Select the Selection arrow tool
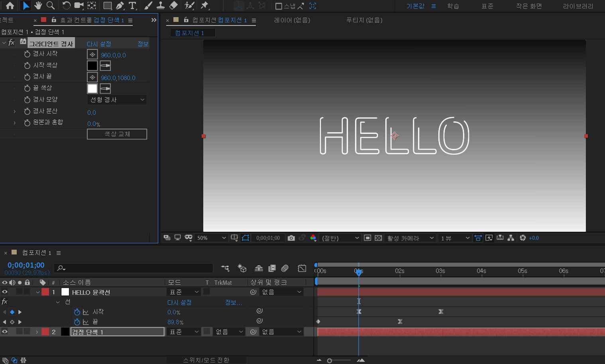605x364 pixels. (x=26, y=6)
